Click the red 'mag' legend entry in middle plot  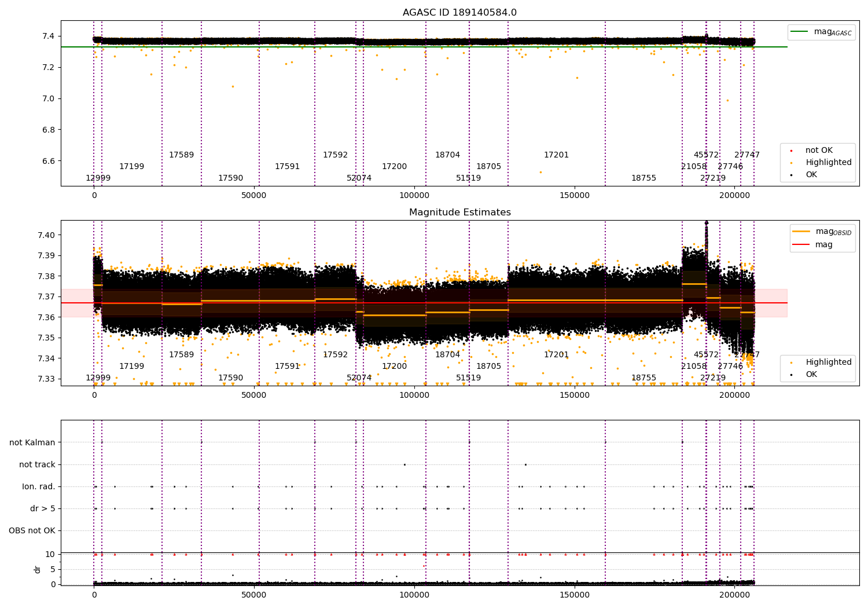(x=813, y=244)
